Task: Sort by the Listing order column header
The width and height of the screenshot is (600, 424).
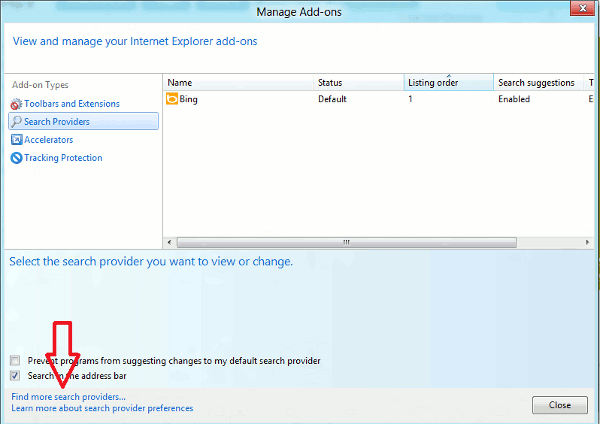Action: [448, 83]
